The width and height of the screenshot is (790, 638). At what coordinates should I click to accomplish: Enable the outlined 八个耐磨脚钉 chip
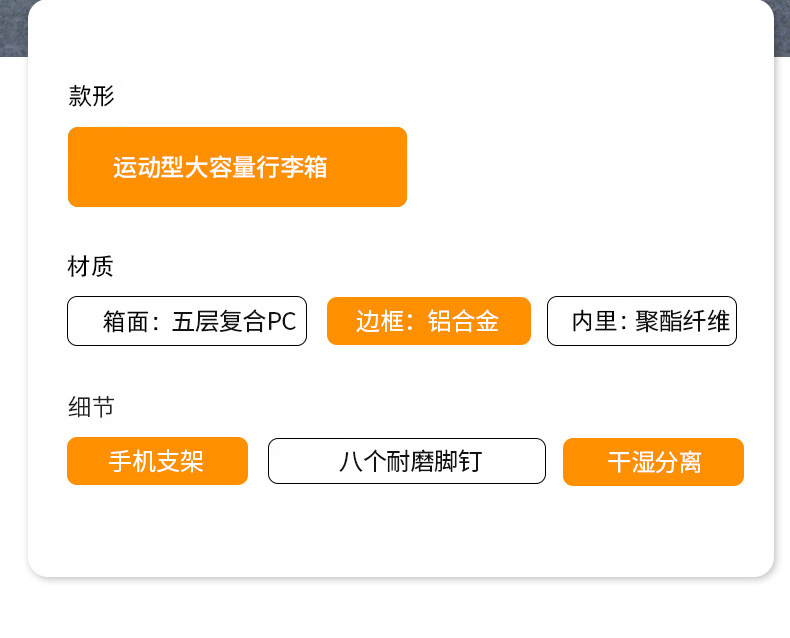coord(407,461)
